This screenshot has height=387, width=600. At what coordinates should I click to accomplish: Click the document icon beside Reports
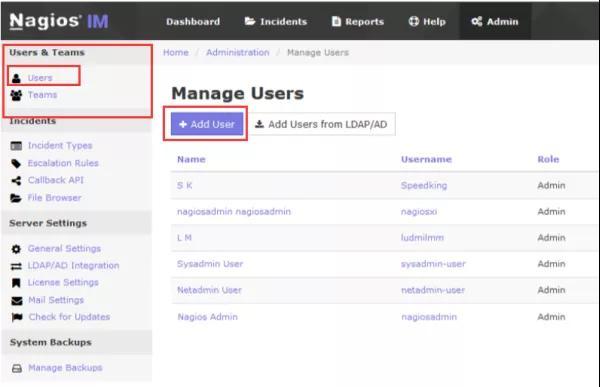tap(336, 21)
